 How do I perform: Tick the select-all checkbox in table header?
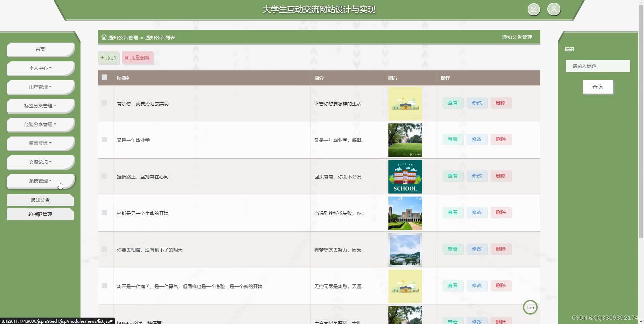(x=104, y=77)
